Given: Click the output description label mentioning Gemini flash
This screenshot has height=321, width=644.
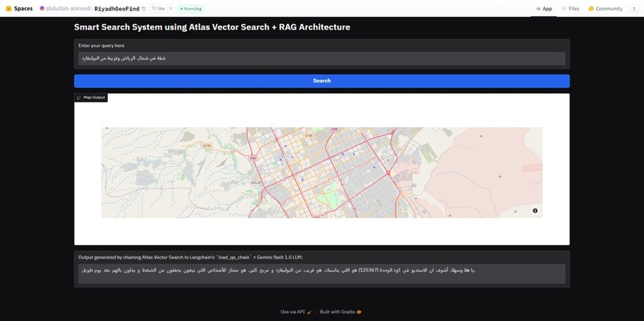Looking at the screenshot, I should 191,257.
